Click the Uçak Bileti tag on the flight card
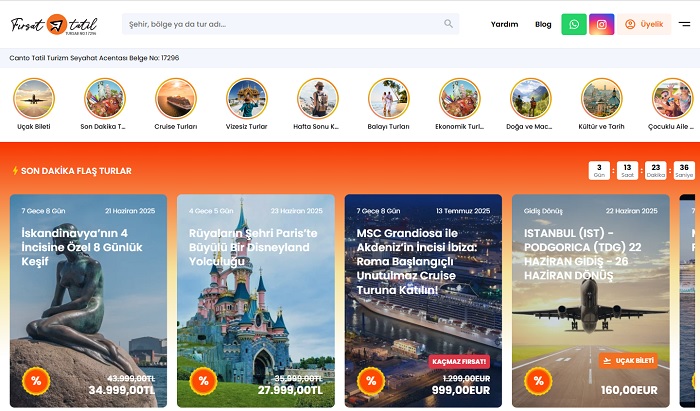 point(628,361)
